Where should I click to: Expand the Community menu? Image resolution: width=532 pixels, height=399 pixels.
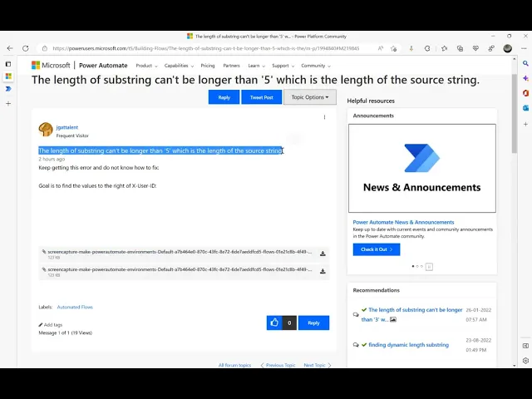(316, 66)
